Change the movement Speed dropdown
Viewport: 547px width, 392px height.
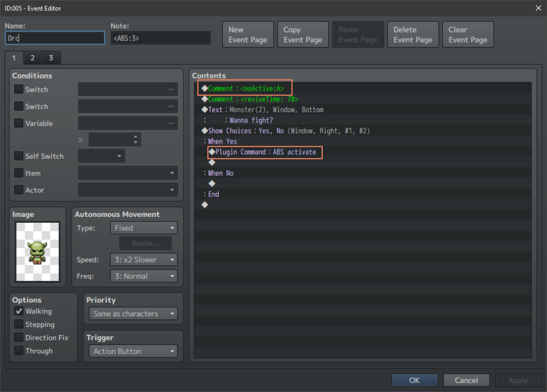coord(144,260)
